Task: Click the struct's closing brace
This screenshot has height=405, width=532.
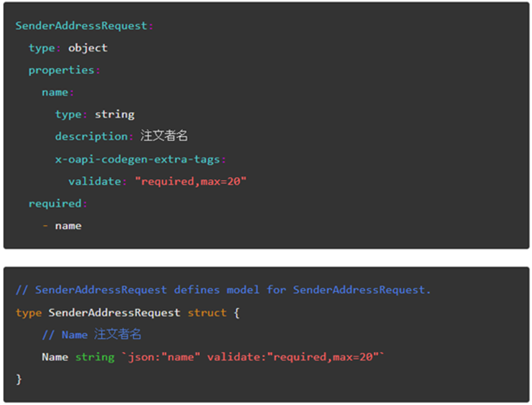Action: 19,379
